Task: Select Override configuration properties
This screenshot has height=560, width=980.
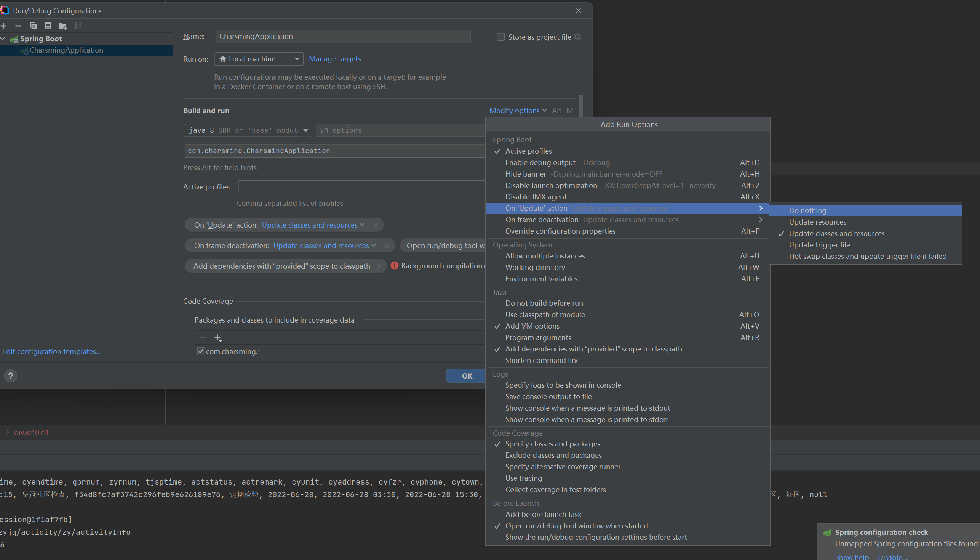Action: (x=628, y=231)
